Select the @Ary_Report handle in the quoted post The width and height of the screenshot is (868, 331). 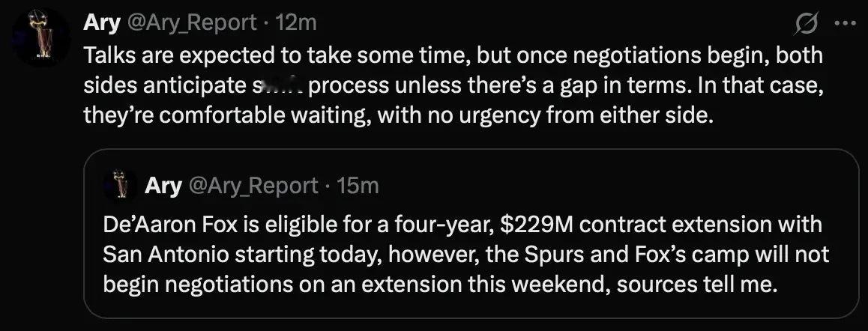pyautogui.click(x=253, y=186)
